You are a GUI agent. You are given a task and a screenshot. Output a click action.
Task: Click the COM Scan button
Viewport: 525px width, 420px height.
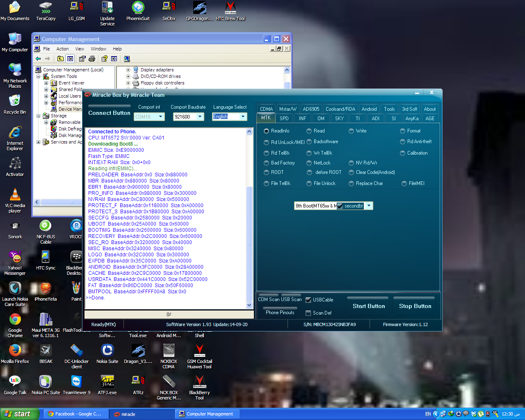tap(269, 299)
